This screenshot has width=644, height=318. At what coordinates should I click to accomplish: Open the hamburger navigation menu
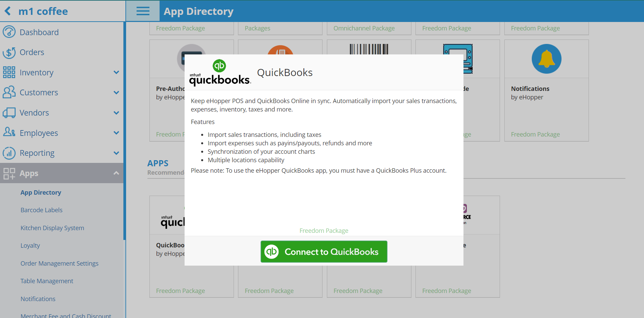point(142,10)
